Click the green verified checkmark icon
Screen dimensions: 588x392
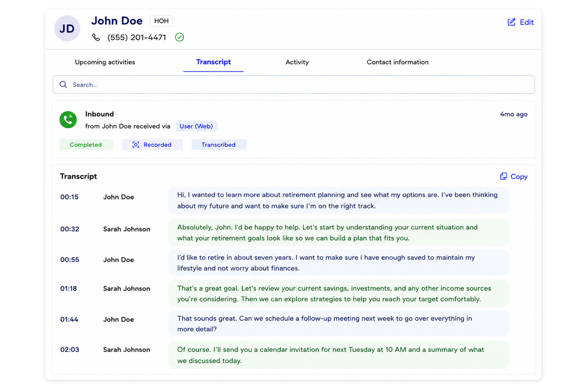179,37
